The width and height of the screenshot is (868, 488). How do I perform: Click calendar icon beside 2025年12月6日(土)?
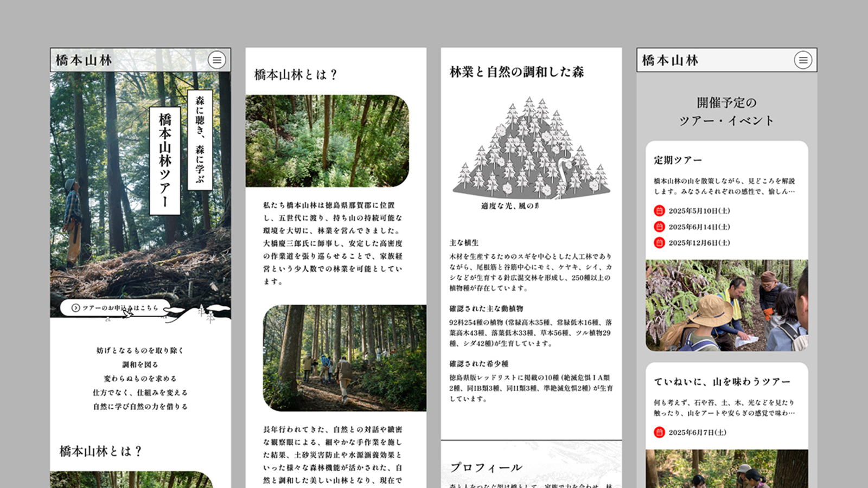point(659,242)
